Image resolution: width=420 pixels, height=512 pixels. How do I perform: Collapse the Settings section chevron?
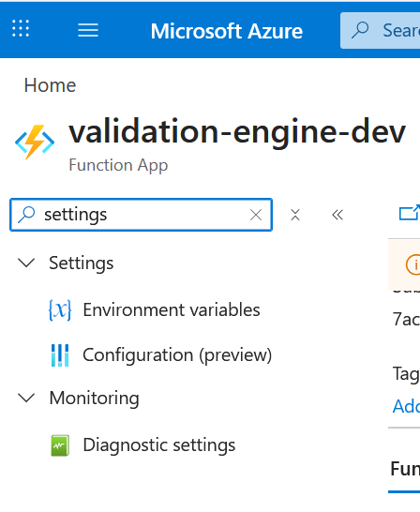click(x=26, y=263)
